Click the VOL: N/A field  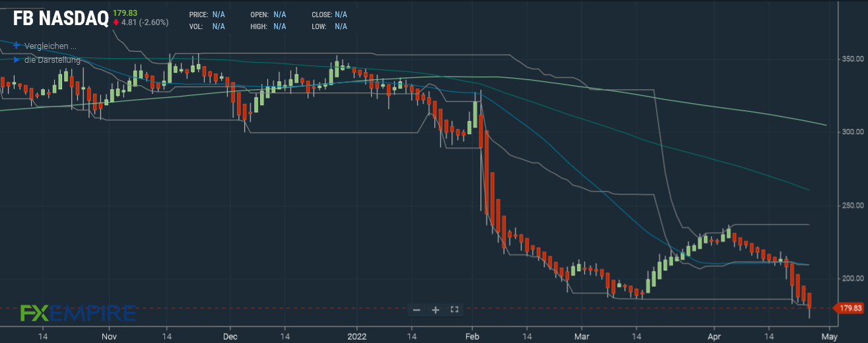point(209,26)
